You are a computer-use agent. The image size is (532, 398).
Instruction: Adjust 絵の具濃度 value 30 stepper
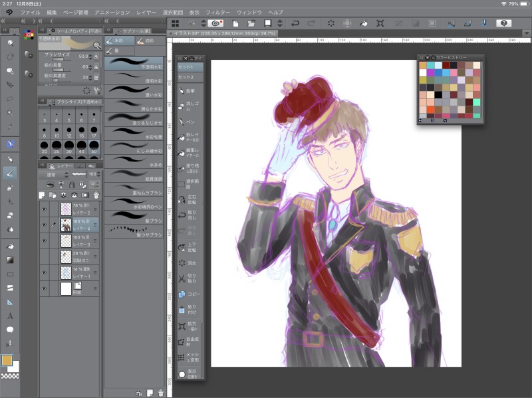tap(90, 77)
